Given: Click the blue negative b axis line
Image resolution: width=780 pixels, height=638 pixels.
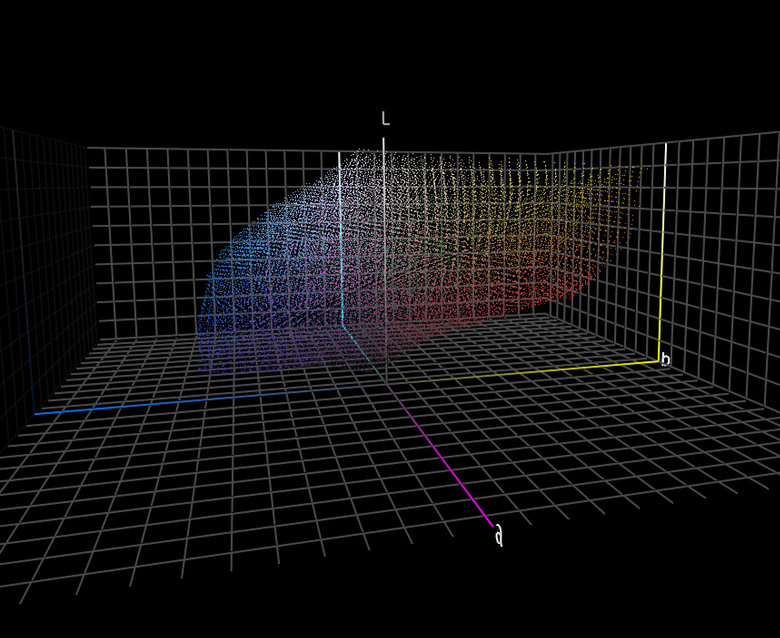Looking at the screenshot, I should tap(209, 399).
